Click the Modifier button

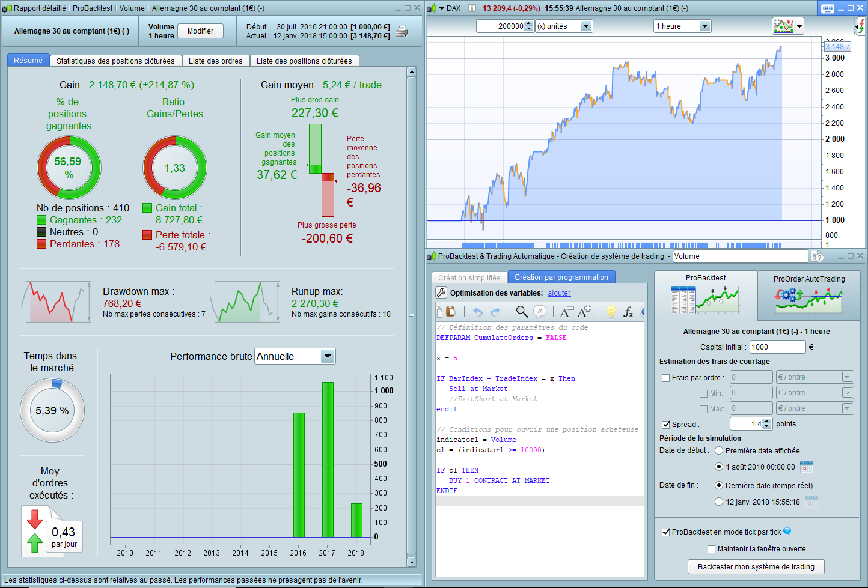(x=201, y=31)
